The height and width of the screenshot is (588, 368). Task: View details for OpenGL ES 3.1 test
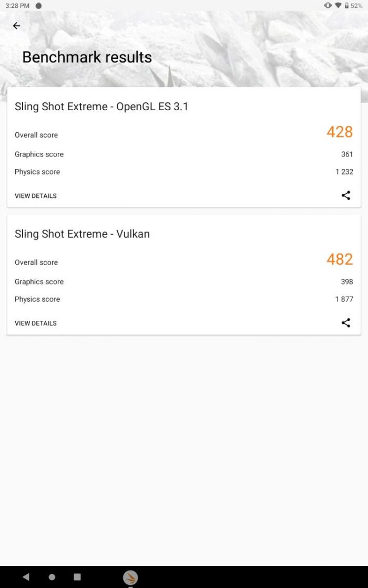pos(36,196)
